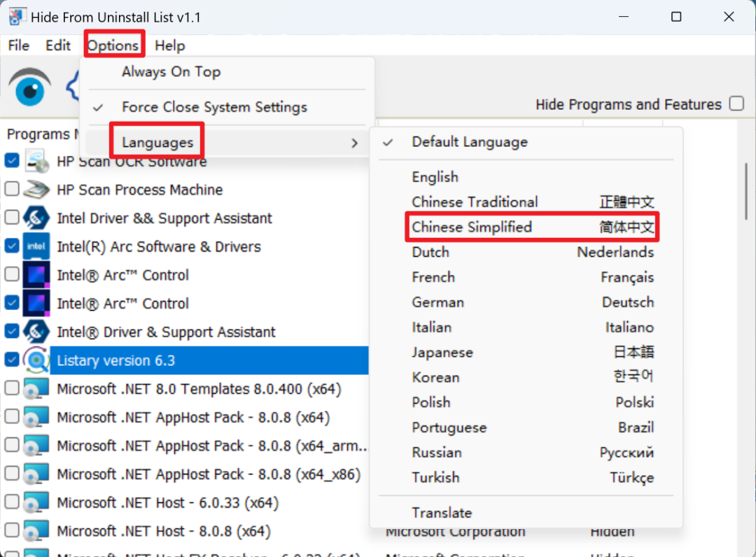
Task: Uncheck the Listary version 6.3 checkbox
Action: point(12,360)
